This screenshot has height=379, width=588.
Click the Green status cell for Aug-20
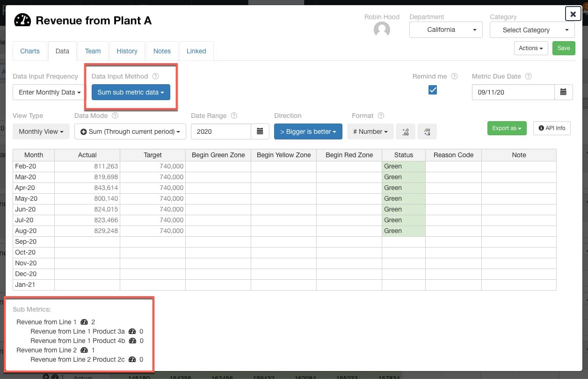click(x=404, y=231)
